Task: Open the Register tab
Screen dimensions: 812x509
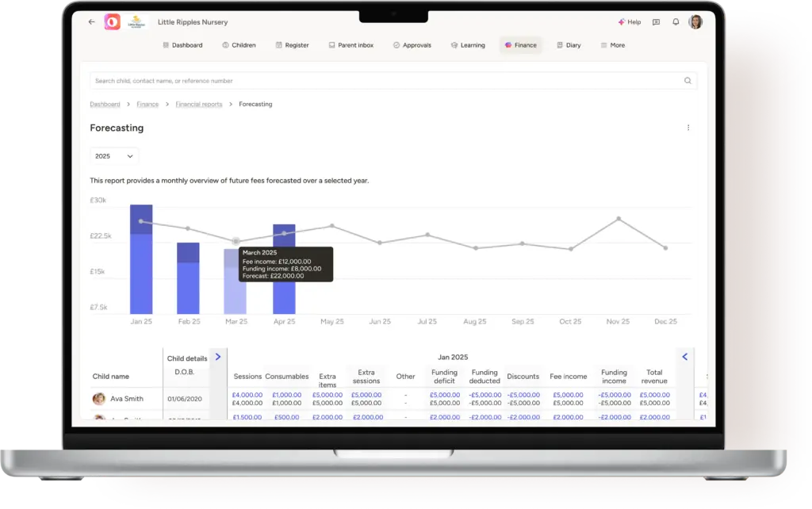Action: pos(292,45)
